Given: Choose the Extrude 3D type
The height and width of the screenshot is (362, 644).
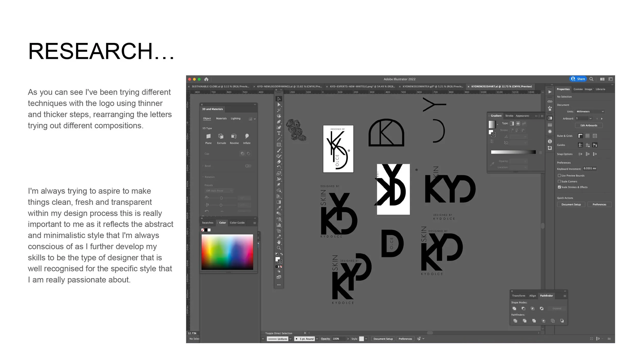Looking at the screenshot, I should pyautogui.click(x=221, y=139).
